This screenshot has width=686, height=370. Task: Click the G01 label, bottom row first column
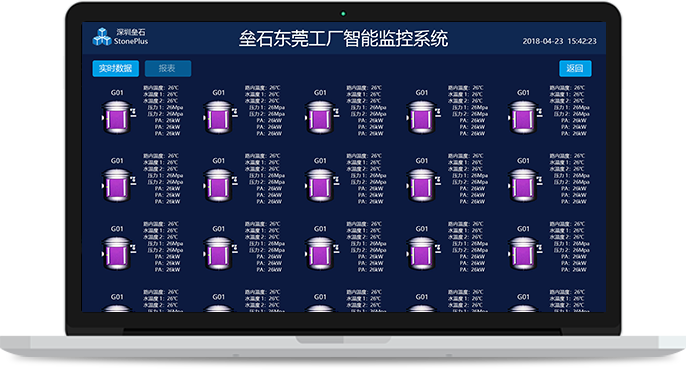coord(117,297)
